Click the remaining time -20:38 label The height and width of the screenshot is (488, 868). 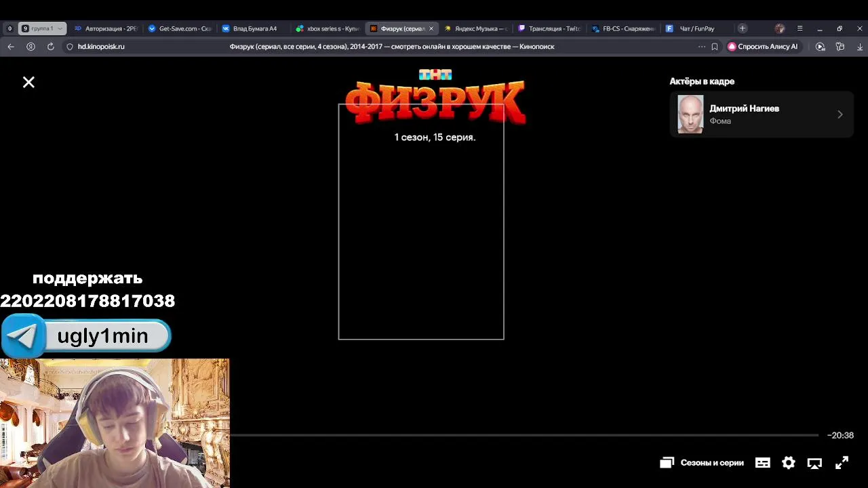(x=840, y=435)
